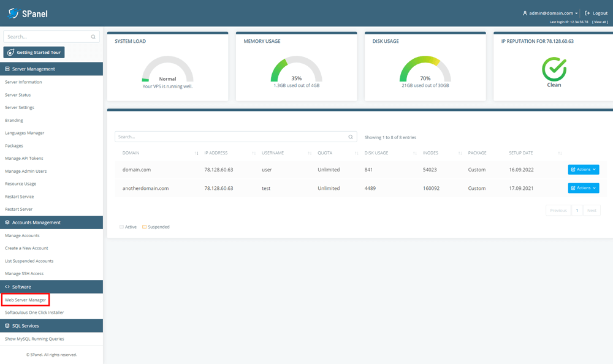Click the Previous pagination button

pyautogui.click(x=558, y=210)
